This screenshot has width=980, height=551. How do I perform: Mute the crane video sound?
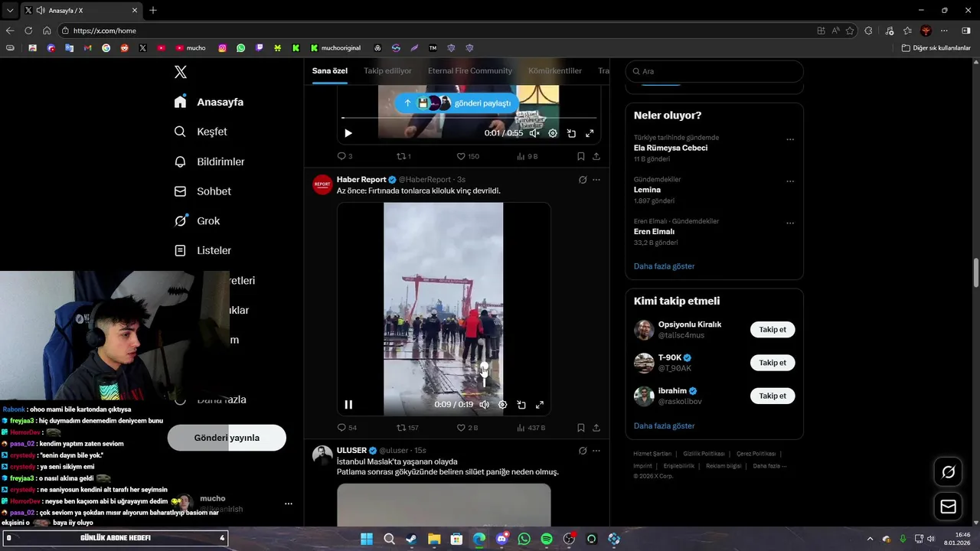484,405
